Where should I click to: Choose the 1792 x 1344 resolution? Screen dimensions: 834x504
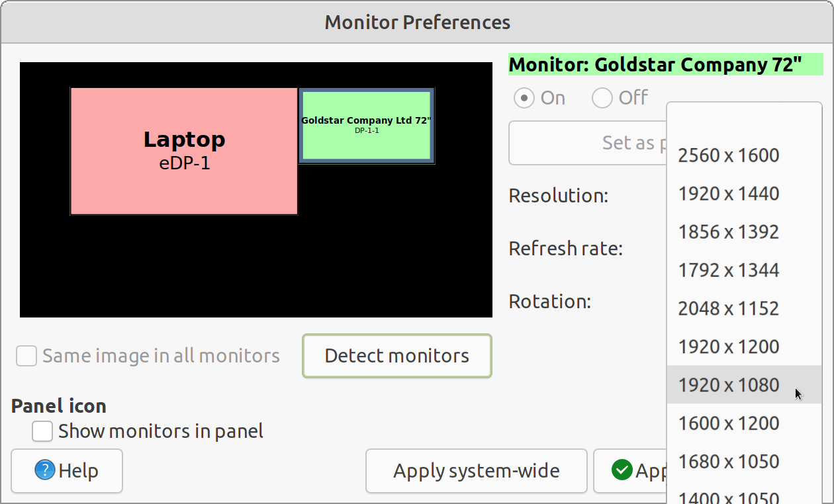pos(728,270)
